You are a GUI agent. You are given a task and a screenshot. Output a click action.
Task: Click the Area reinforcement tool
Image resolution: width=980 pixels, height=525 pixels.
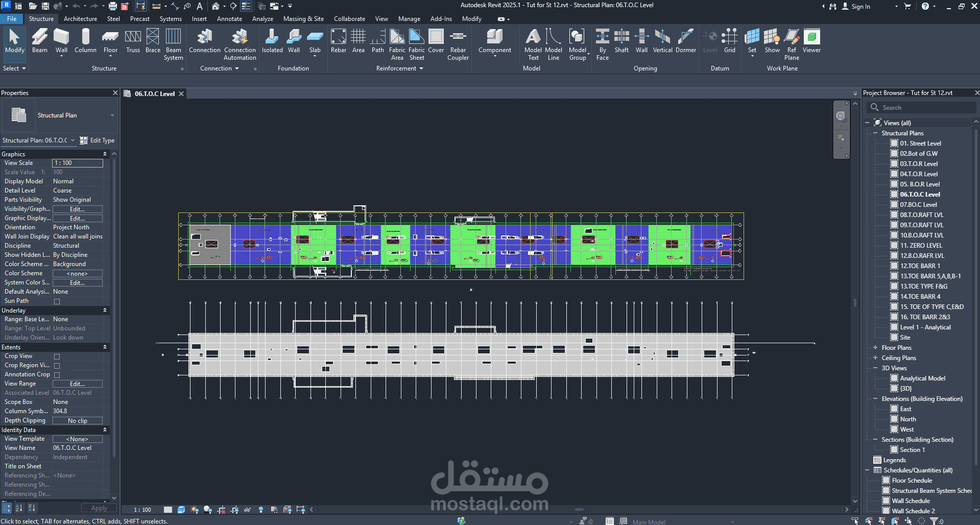[358, 41]
